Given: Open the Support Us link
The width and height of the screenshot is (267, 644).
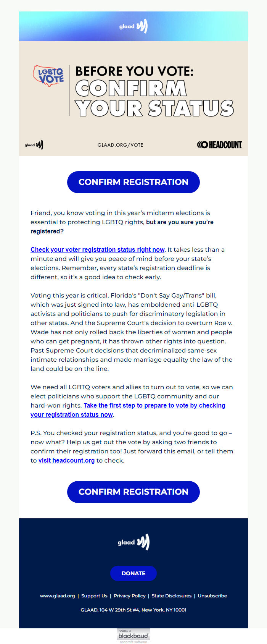Looking at the screenshot, I should (x=94, y=595).
